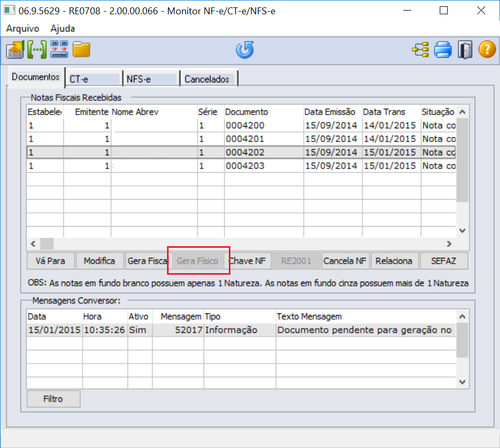Open the orange help question icon
The height and width of the screenshot is (448, 500).
tap(487, 50)
